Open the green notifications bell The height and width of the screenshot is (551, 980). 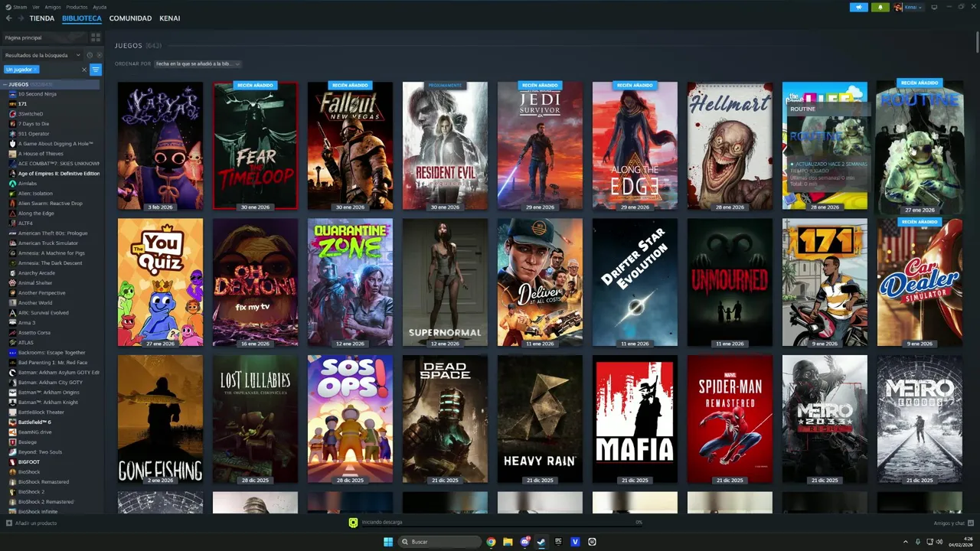point(880,7)
